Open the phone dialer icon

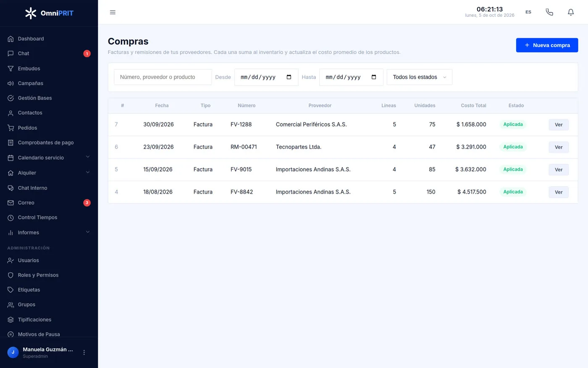(x=549, y=12)
